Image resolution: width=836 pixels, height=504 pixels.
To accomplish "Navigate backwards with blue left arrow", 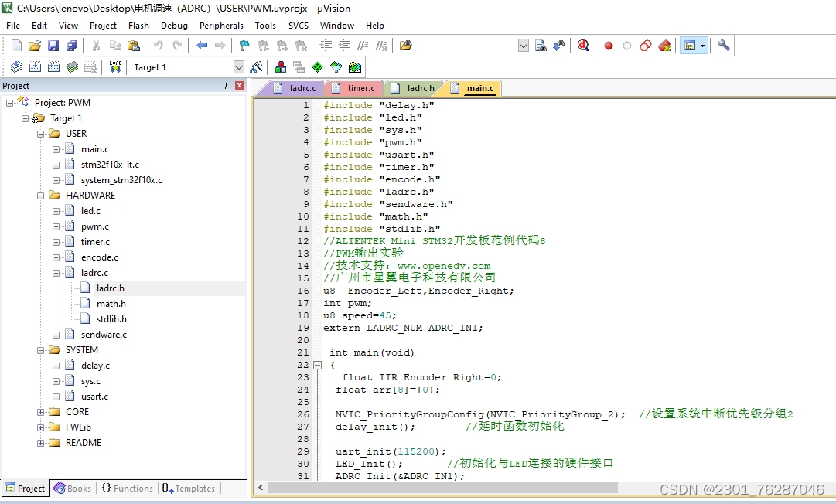I will point(202,46).
